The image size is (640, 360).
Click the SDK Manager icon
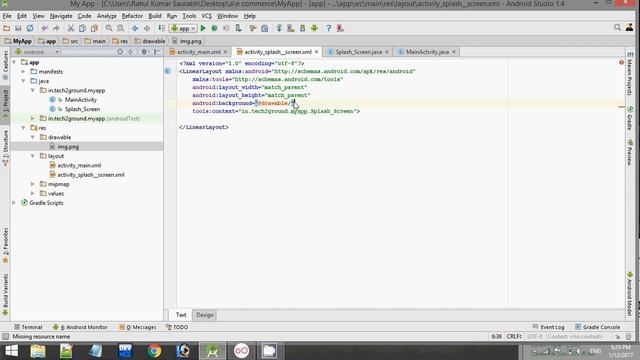[x=302, y=28]
